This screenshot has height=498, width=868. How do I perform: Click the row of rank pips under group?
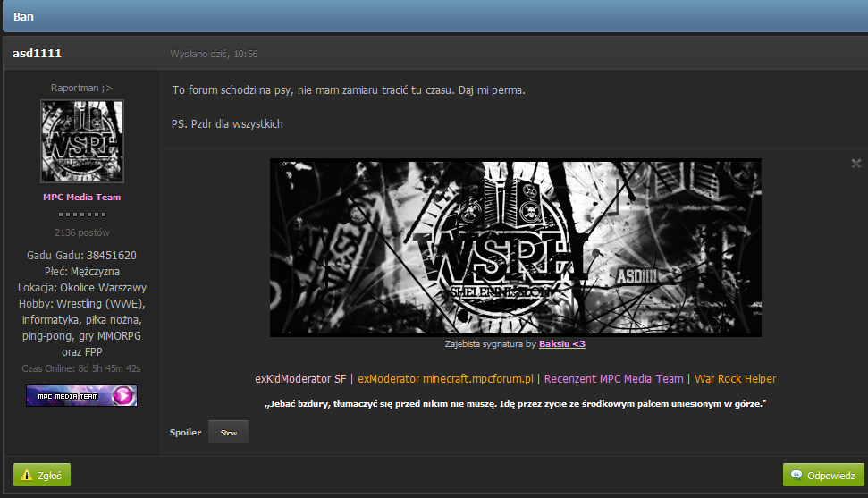point(82,215)
